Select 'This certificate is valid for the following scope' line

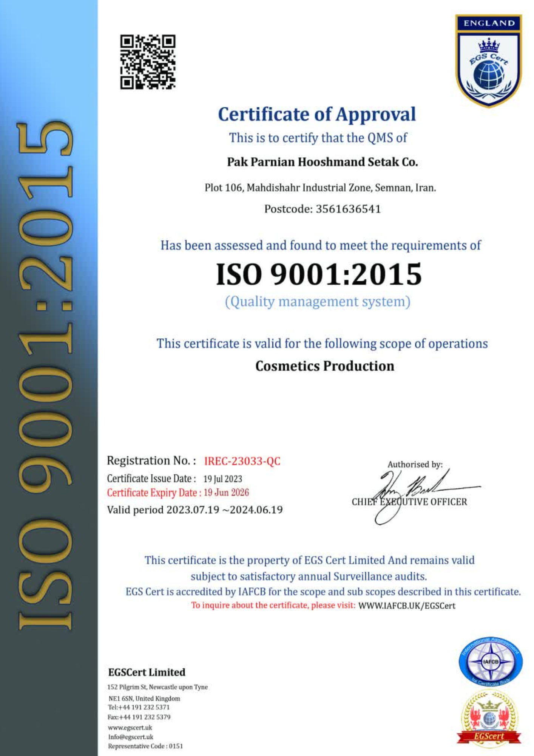click(322, 344)
